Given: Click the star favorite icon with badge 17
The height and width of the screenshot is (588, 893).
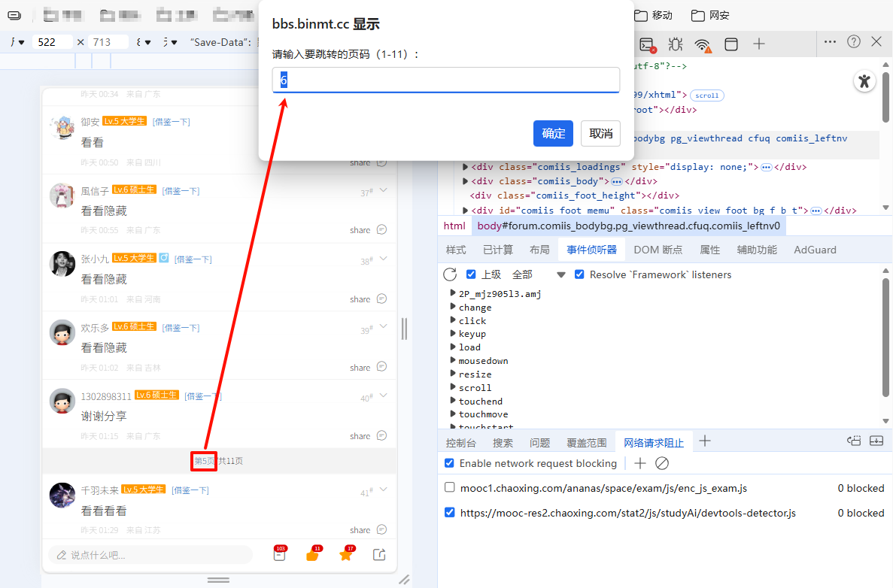Looking at the screenshot, I should pos(346,554).
